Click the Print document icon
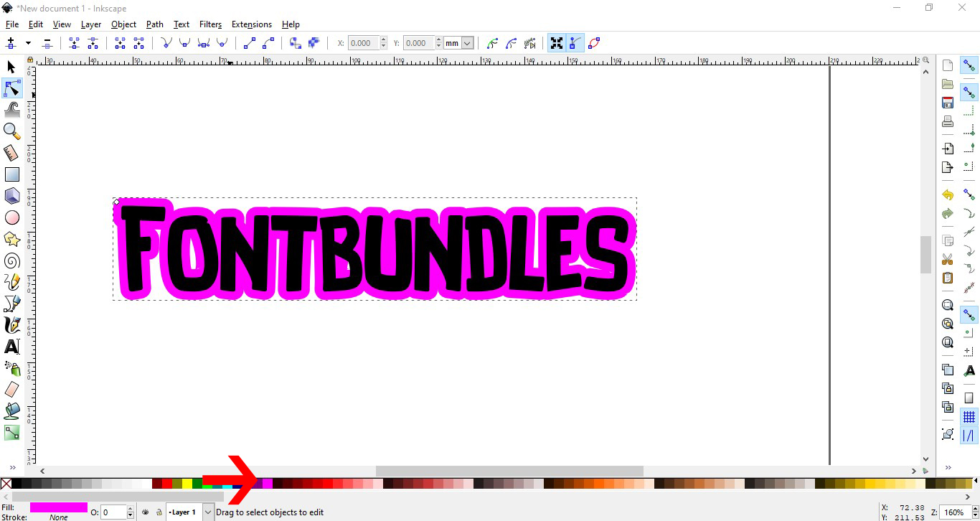 (948, 121)
